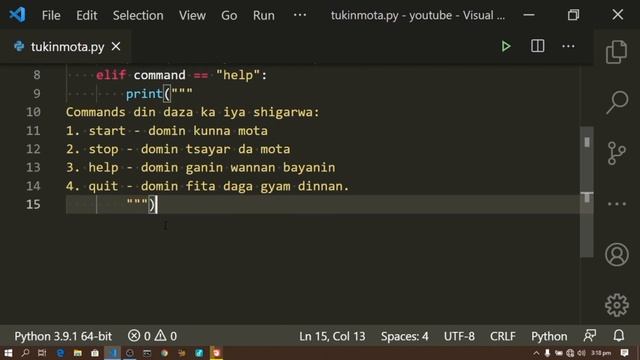This screenshot has width=640, height=360.
Task: Click the VS Code logo in the title bar
Action: tap(18, 15)
